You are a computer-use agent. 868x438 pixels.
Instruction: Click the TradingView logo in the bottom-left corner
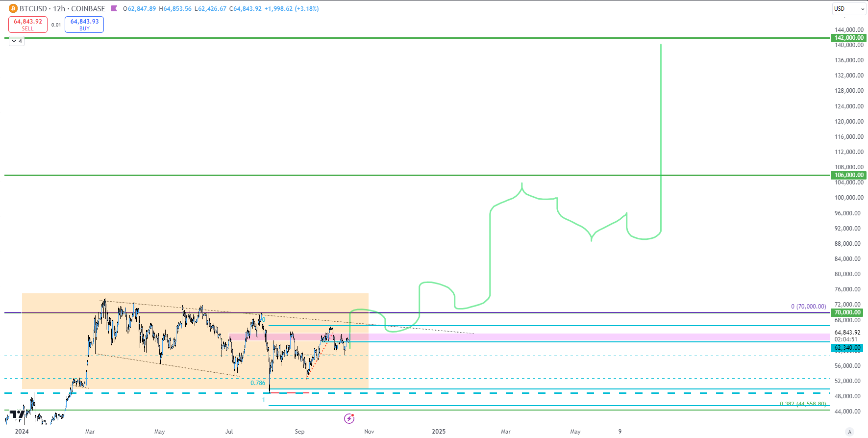(x=18, y=414)
